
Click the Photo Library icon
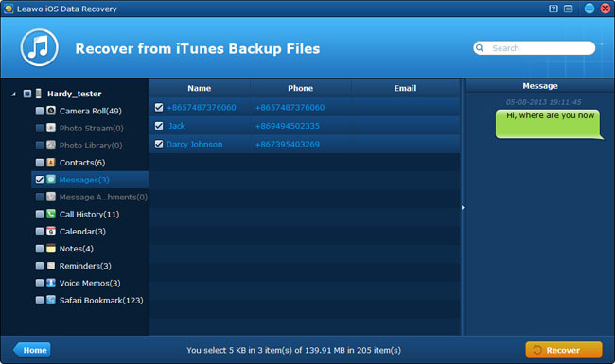(x=51, y=145)
